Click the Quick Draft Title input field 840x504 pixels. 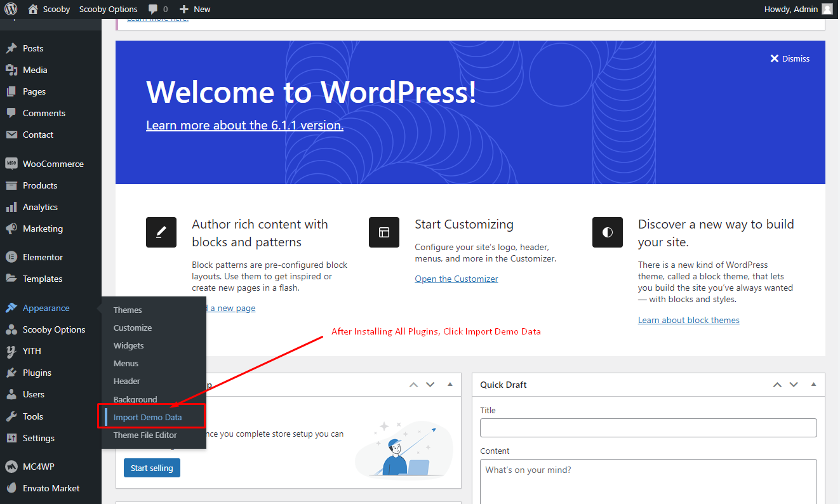[648, 428]
